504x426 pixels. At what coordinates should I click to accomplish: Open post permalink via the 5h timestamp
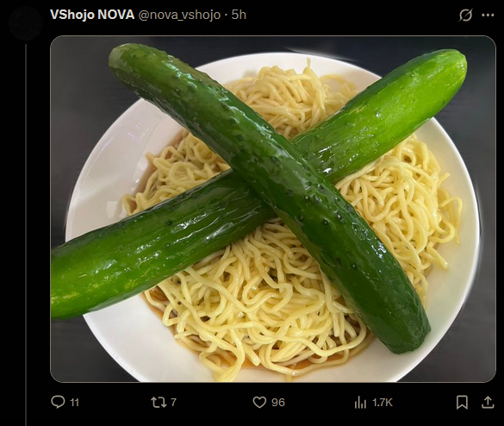(x=239, y=15)
